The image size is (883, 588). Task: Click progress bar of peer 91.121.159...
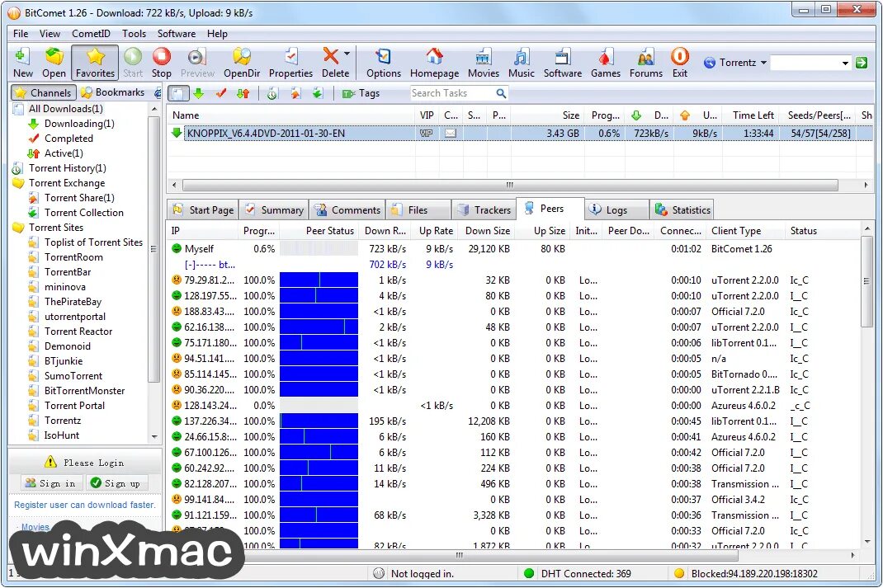(319, 515)
